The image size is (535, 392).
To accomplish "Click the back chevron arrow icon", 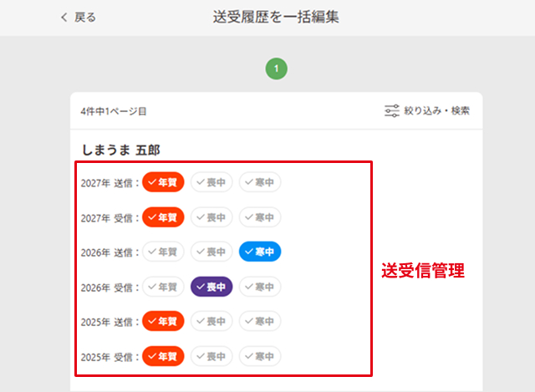I will (x=64, y=17).
